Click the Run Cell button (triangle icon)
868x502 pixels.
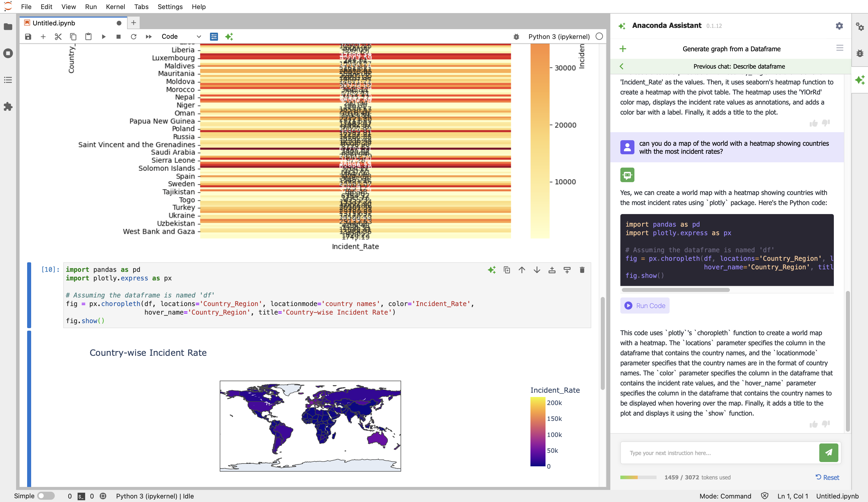pyautogui.click(x=103, y=36)
